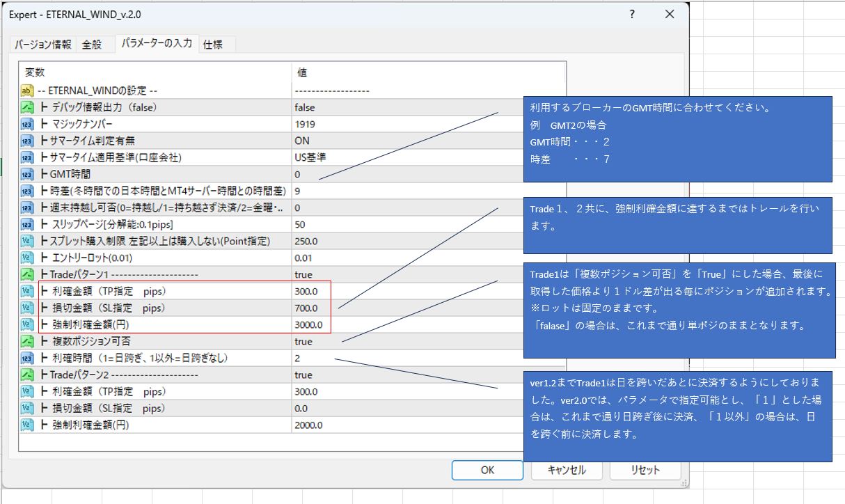Click the icon beside 利確時間 row

(x=27, y=358)
